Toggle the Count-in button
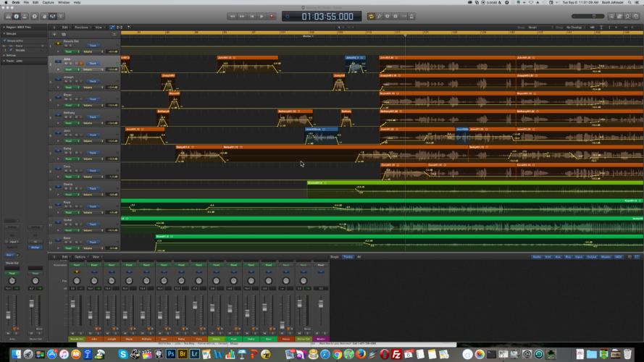Image resolution: width=644 pixels, height=362 pixels. pos(403,17)
